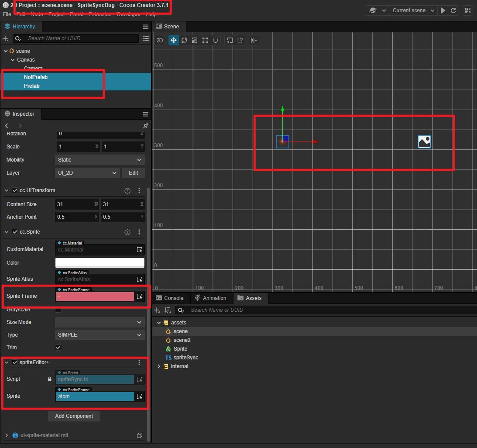
Task: Open the white Color swatch picker
Action: point(100,262)
